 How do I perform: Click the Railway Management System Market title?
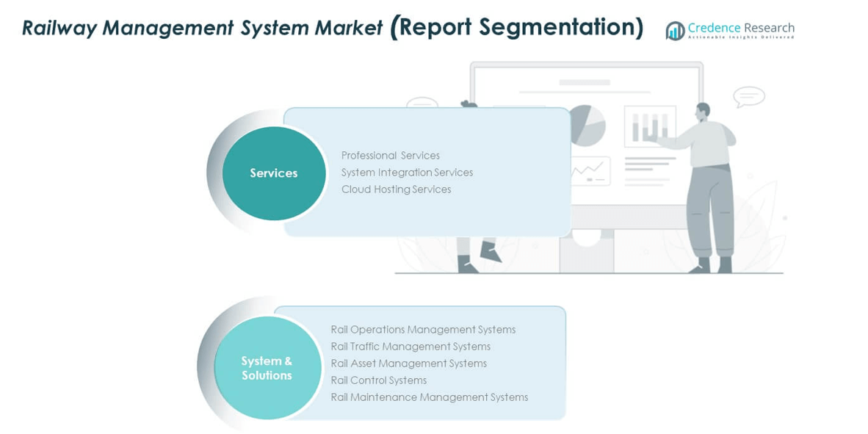click(x=202, y=28)
